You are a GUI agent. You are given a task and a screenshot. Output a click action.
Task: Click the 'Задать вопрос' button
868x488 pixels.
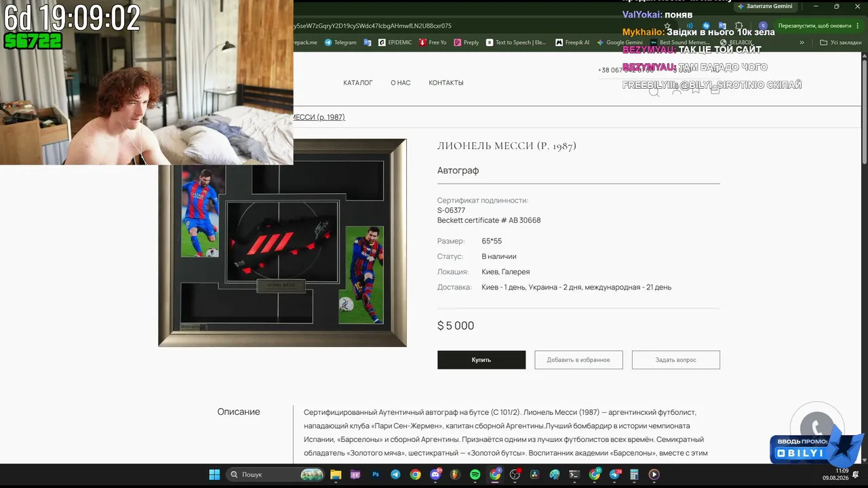676,360
